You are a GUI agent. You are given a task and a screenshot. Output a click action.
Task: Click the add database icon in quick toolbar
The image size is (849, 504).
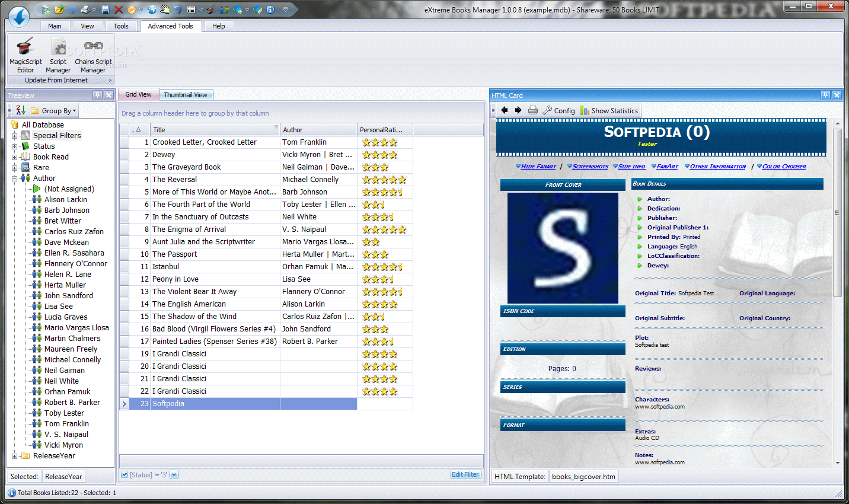46,9
